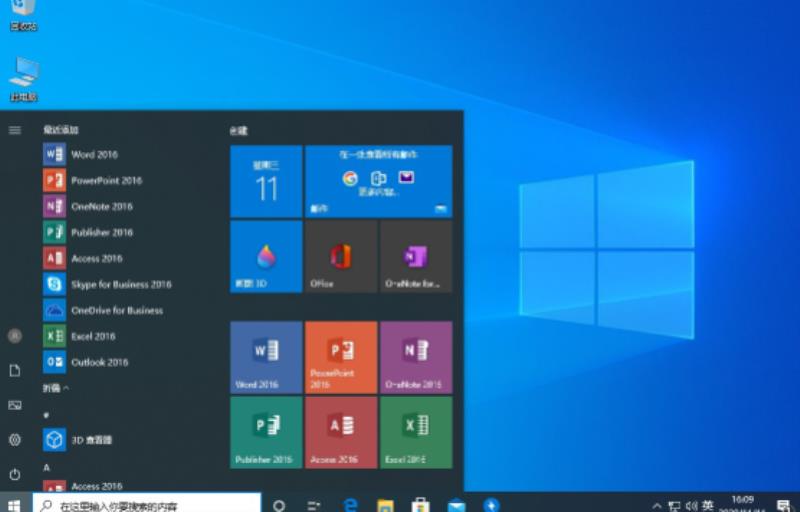Screen dimensions: 800x512
Task: Launch the 画图 3D tile
Action: pyautogui.click(x=266, y=257)
